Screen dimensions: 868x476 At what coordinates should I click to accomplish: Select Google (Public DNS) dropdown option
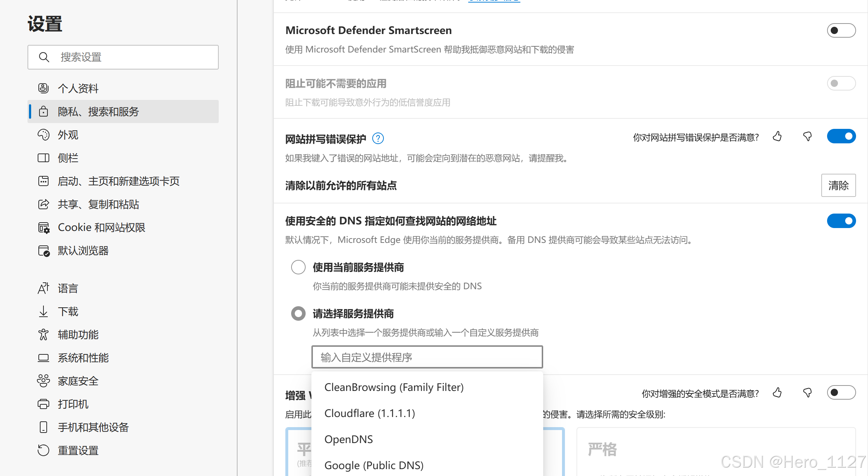tap(374, 466)
